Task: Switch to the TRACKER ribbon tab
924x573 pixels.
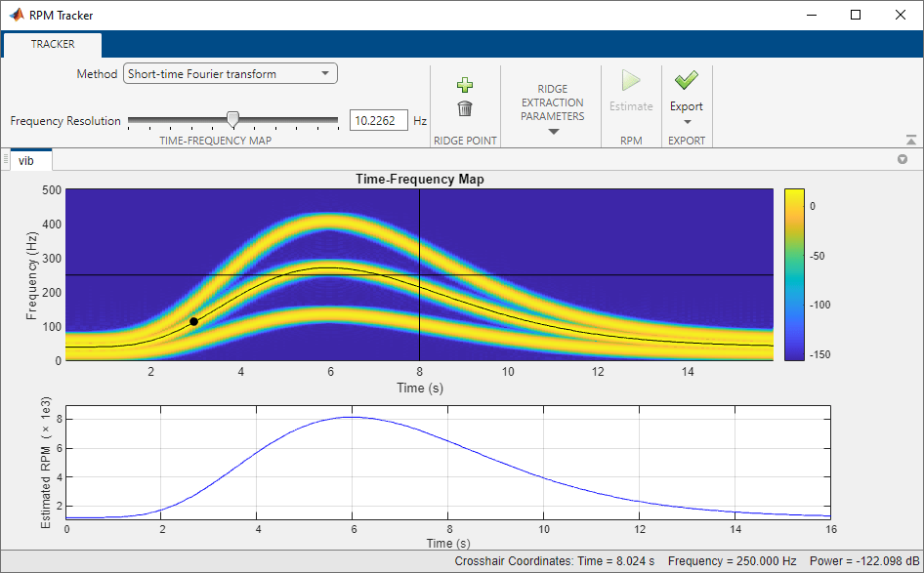Action: tap(52, 45)
